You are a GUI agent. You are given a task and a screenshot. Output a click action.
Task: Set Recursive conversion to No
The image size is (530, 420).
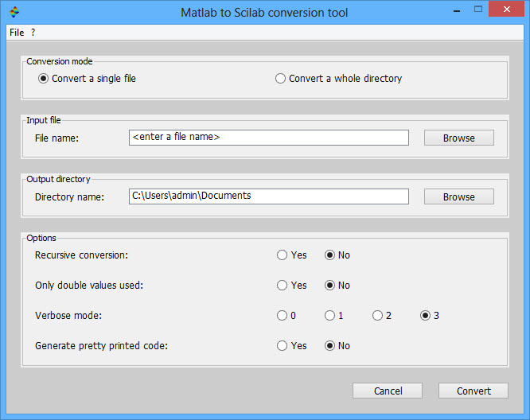[x=337, y=255]
